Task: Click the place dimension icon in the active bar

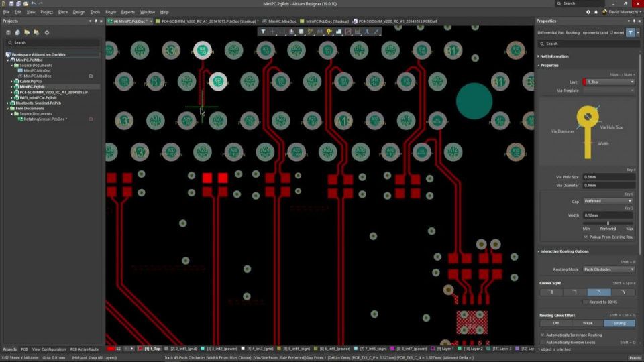Action: pos(358,32)
